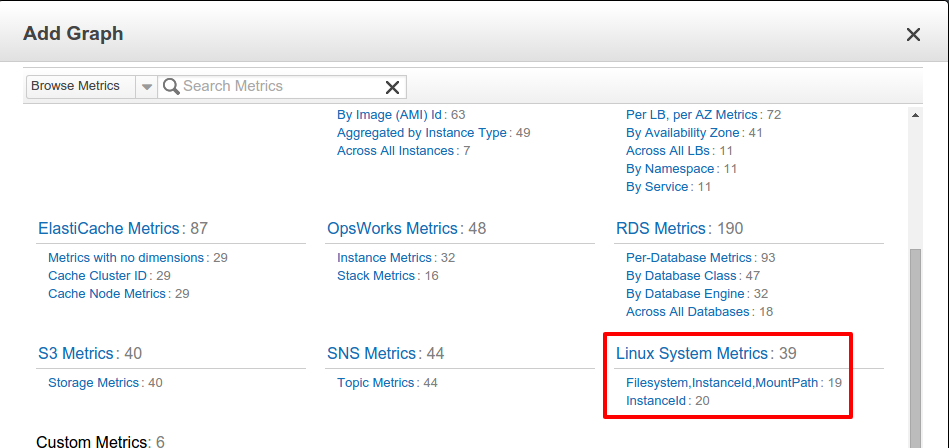Click the search magnifier icon
This screenshot has width=949, height=448.
click(171, 87)
